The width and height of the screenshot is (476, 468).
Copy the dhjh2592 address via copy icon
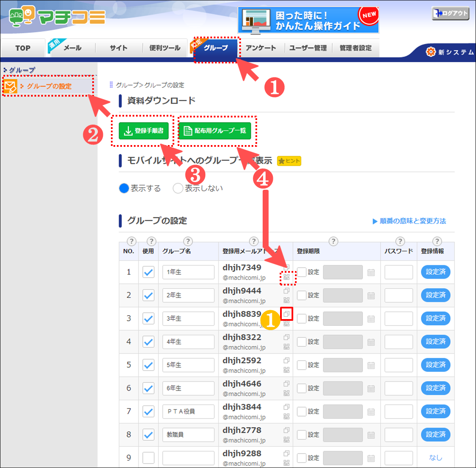(x=286, y=360)
